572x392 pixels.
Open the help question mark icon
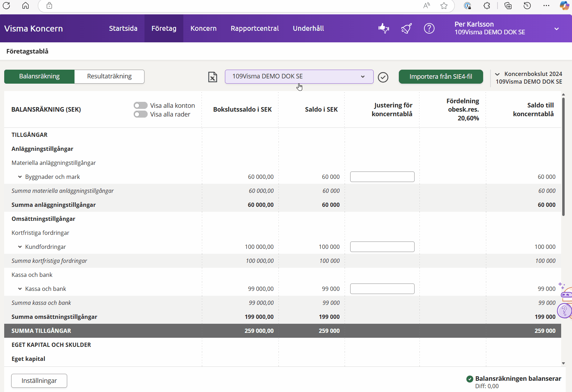pyautogui.click(x=429, y=28)
